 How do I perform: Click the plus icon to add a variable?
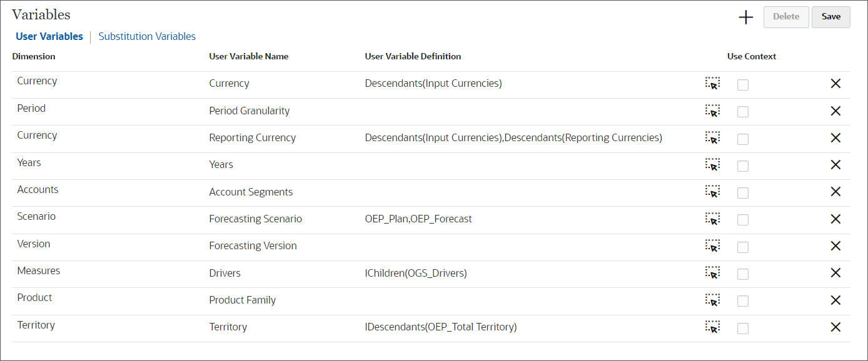pos(745,17)
